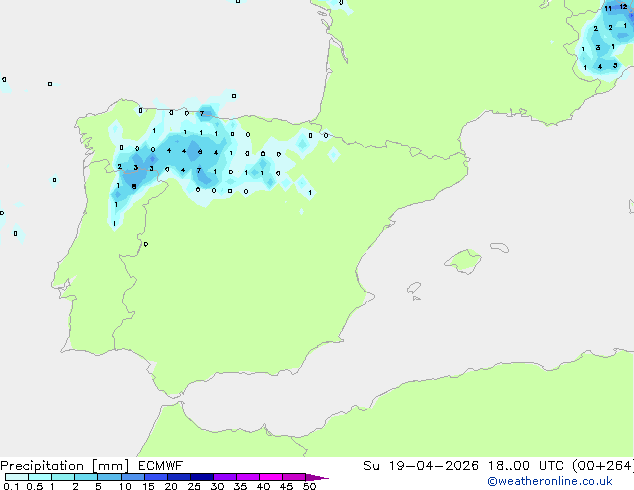The height and width of the screenshot is (490, 634).
Task: Click the '(00+264)' forecast hour text
Action: pyautogui.click(x=603, y=466)
